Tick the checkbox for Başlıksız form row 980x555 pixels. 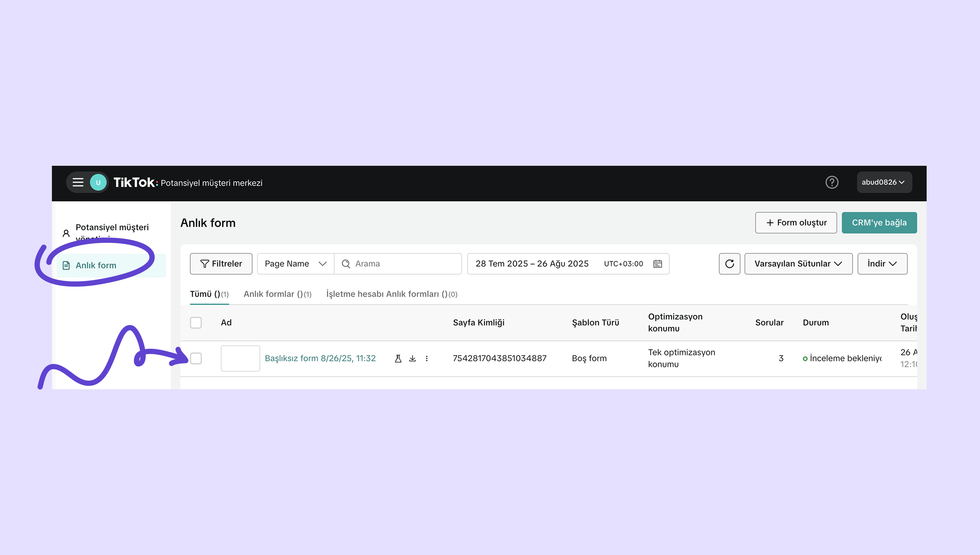coord(196,358)
